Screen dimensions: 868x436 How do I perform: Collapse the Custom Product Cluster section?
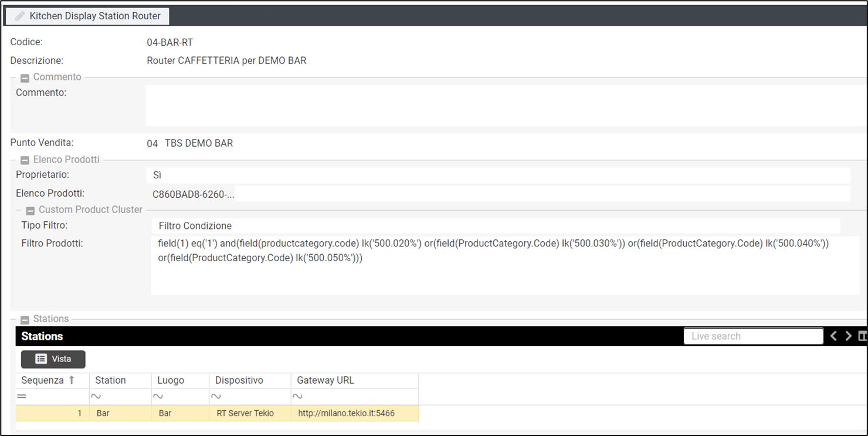point(30,211)
